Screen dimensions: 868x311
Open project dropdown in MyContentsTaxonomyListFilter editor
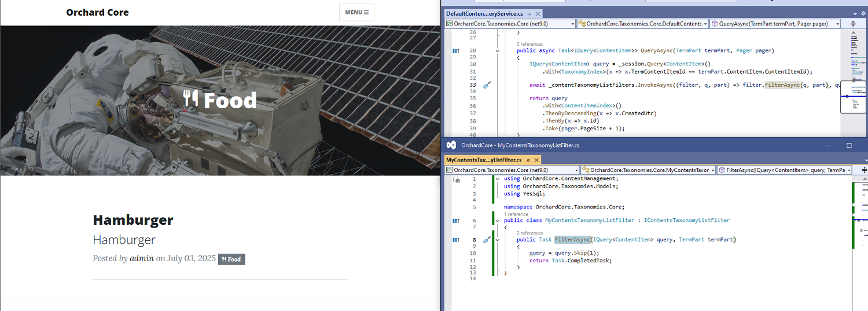click(512, 170)
